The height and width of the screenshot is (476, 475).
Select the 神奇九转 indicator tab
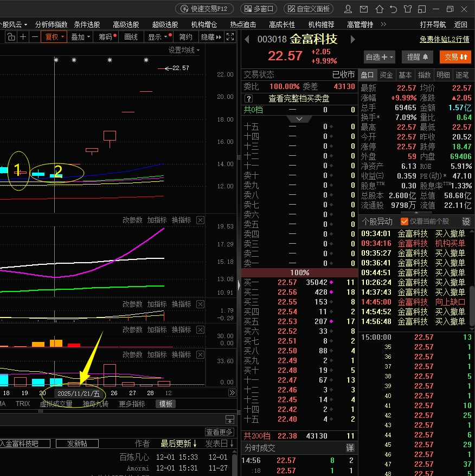(96, 404)
